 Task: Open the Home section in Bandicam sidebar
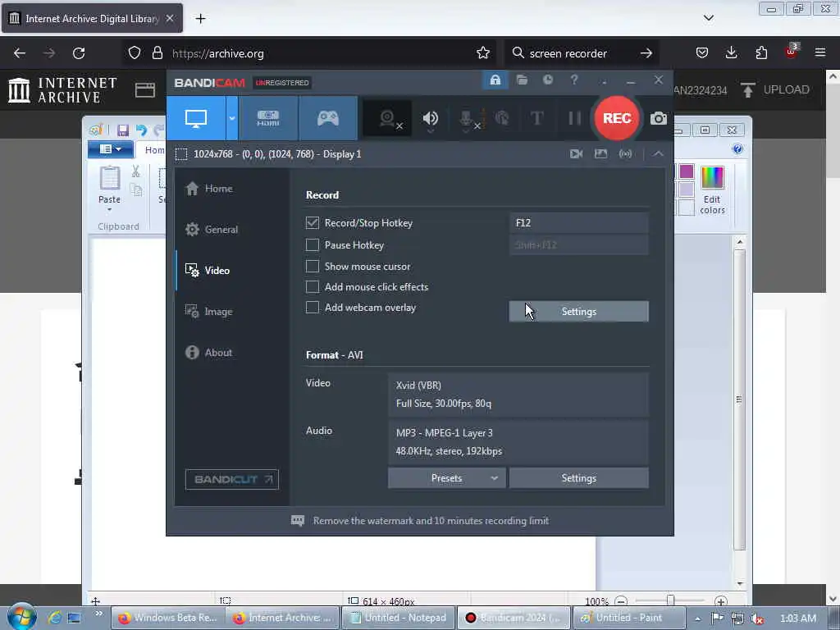209,189
